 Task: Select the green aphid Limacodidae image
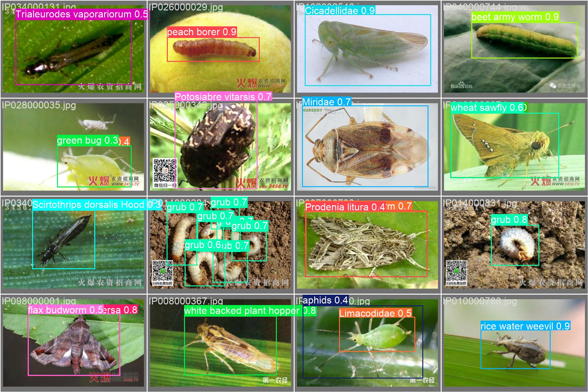click(367, 343)
